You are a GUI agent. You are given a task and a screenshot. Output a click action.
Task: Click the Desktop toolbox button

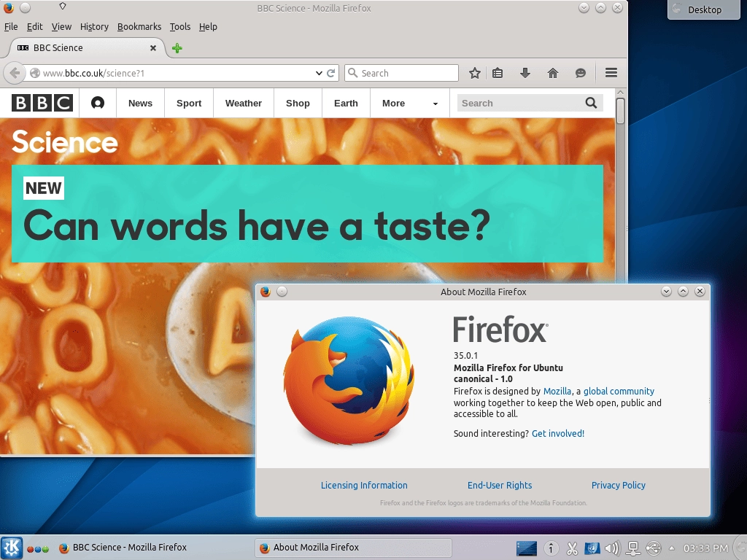[704, 9]
